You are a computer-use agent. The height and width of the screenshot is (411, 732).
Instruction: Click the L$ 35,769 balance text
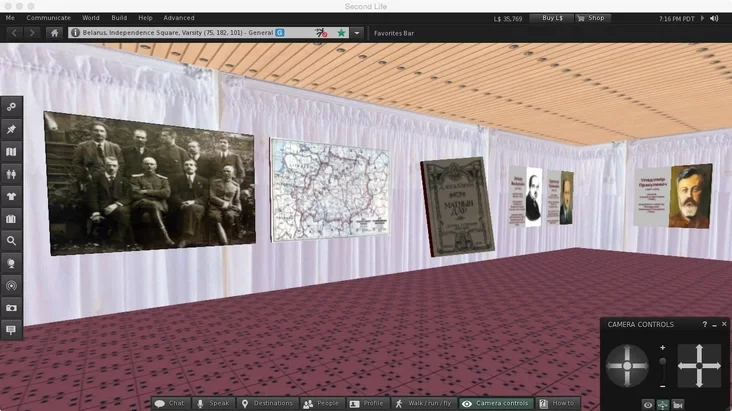pos(508,19)
